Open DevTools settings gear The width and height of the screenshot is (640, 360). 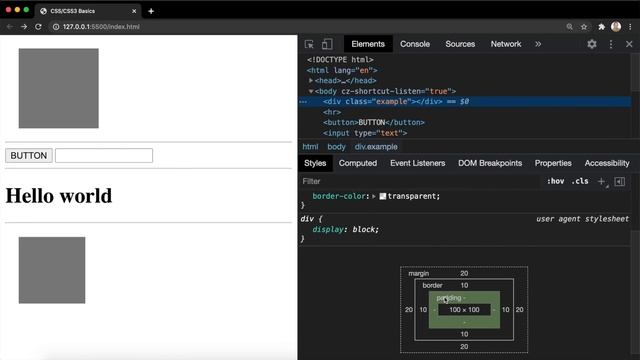coord(592,44)
